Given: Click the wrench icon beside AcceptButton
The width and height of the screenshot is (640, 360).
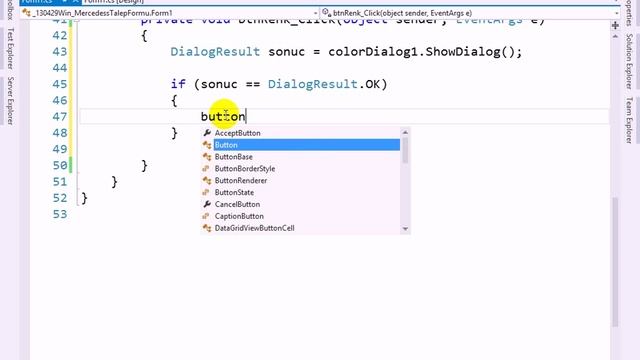Looking at the screenshot, I should click(207, 133).
